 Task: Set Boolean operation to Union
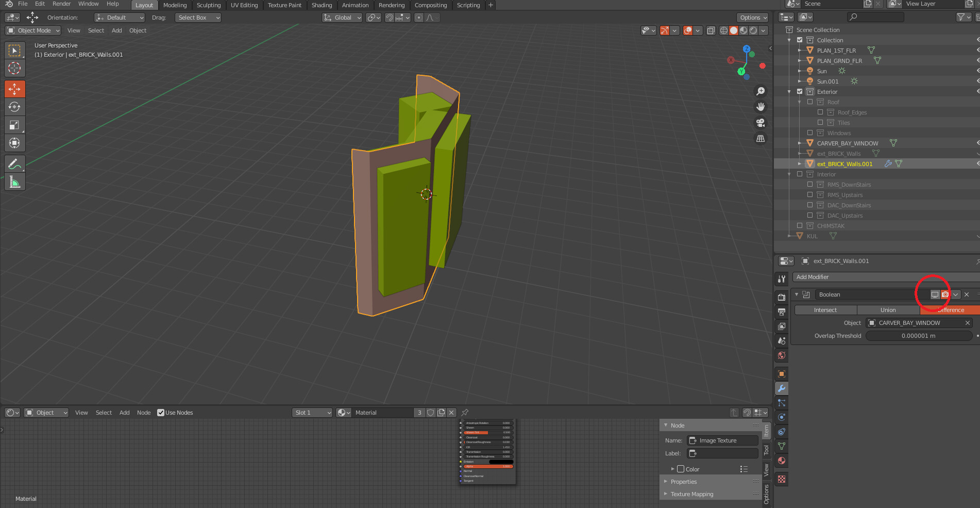888,310
